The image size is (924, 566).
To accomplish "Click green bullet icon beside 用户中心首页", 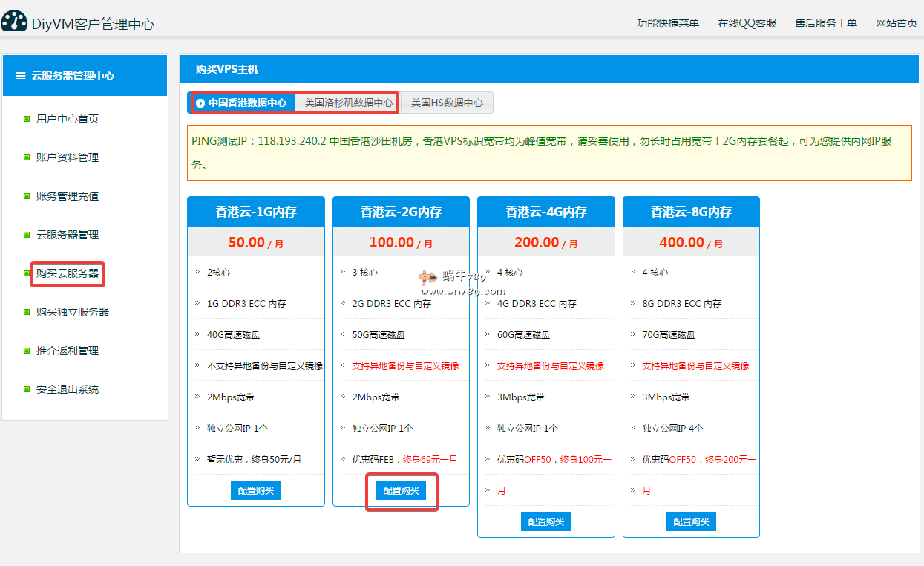I will tap(27, 119).
